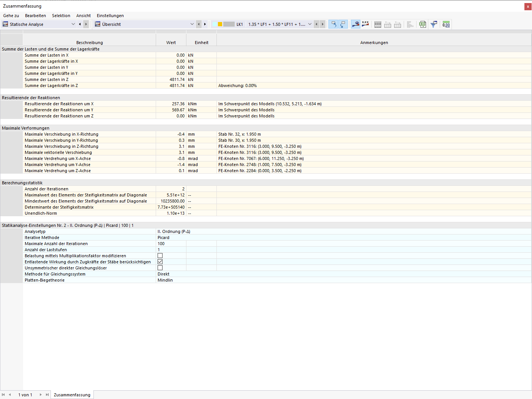The width and height of the screenshot is (532, 399).
Task: Go to next analysis type arrow
Action: click(86, 24)
